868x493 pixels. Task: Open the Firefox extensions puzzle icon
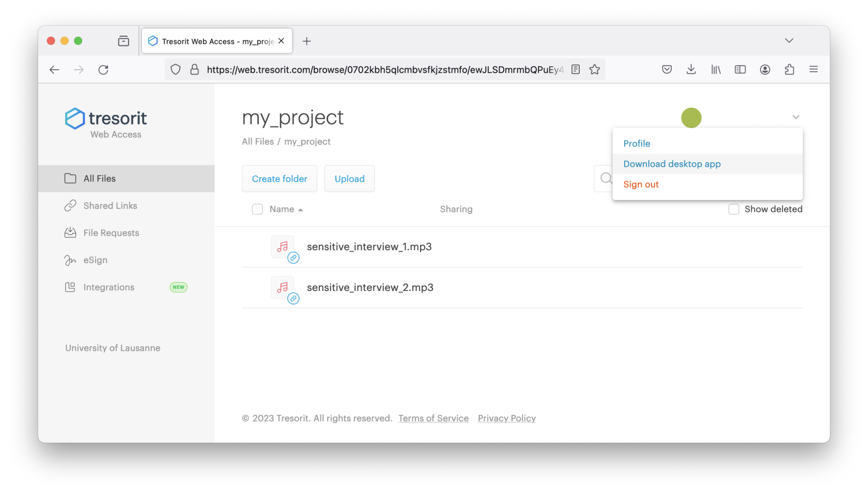click(789, 70)
